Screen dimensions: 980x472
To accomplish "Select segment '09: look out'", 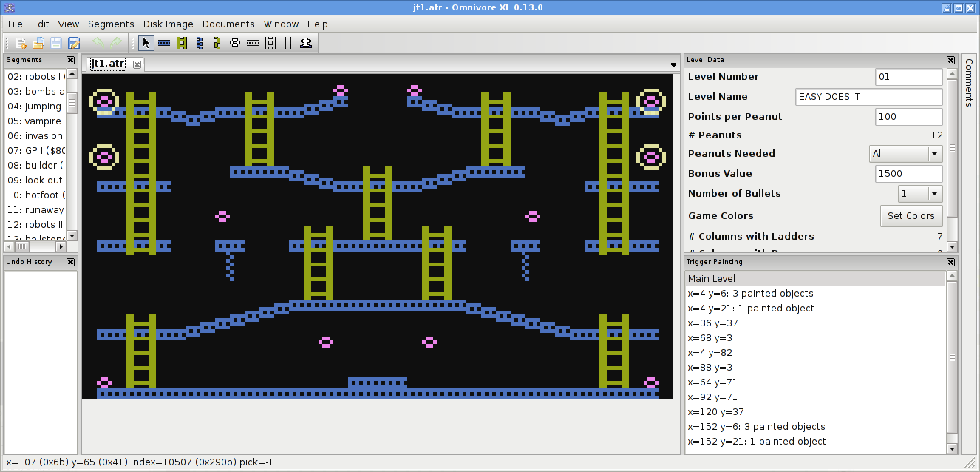I will 35,181.
